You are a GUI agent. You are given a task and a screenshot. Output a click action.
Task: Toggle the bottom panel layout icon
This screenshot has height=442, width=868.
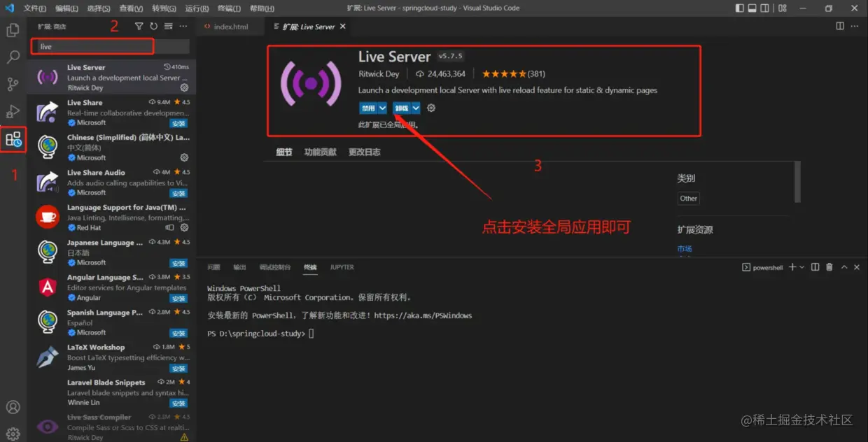(x=752, y=8)
